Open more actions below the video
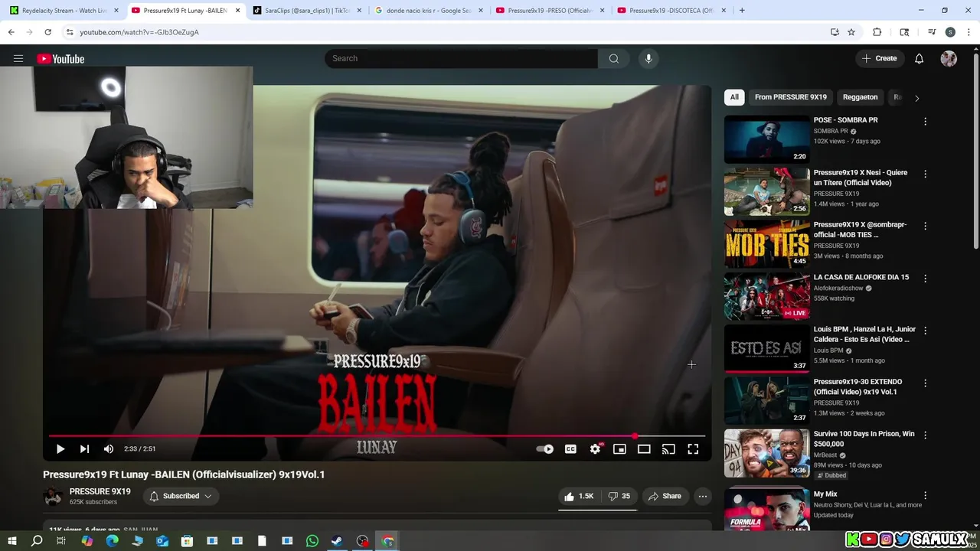 pyautogui.click(x=702, y=497)
